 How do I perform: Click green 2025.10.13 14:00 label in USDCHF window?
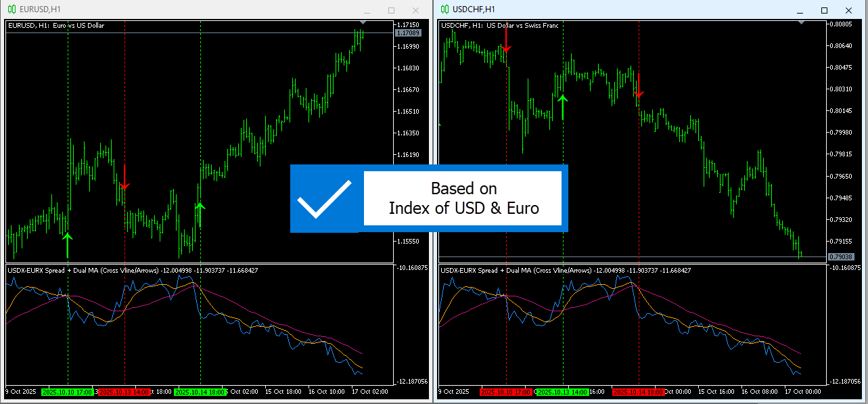coord(562,392)
